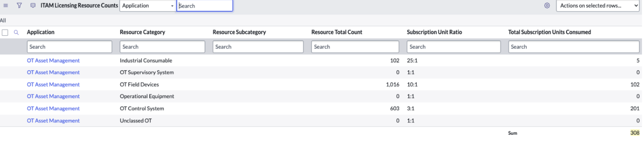
Task: Select the 201 units consumed value
Action: pos(635,108)
